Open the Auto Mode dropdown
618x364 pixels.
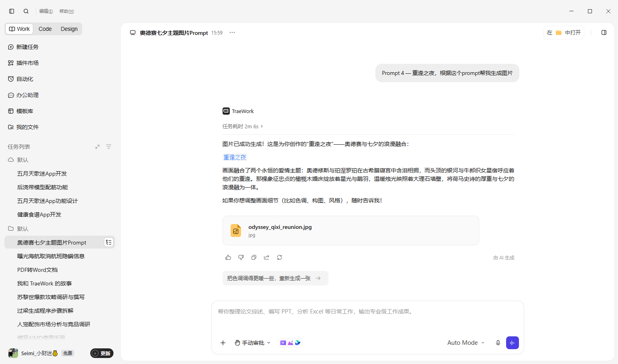pyautogui.click(x=466, y=343)
